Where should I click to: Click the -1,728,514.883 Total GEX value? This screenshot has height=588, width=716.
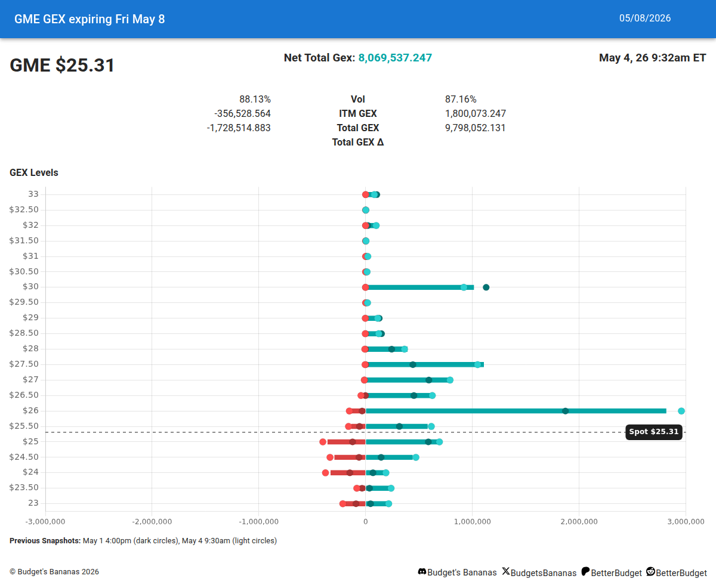coord(239,128)
